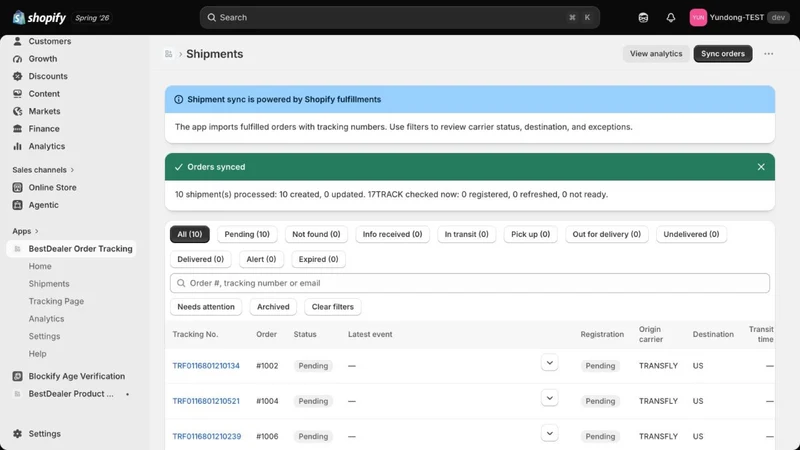
Task: Select the Out for delivery (0) tab
Action: pos(607,234)
